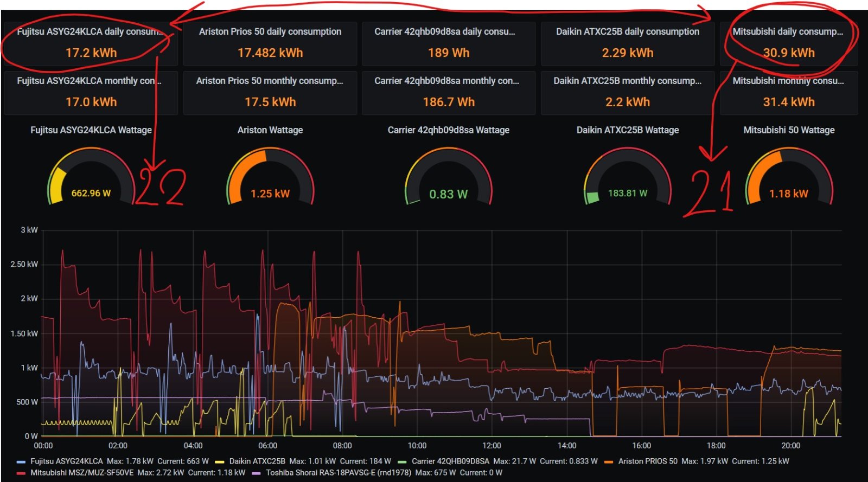Open Ariston Wattage panel title
The width and height of the screenshot is (868, 482).
pos(270,130)
